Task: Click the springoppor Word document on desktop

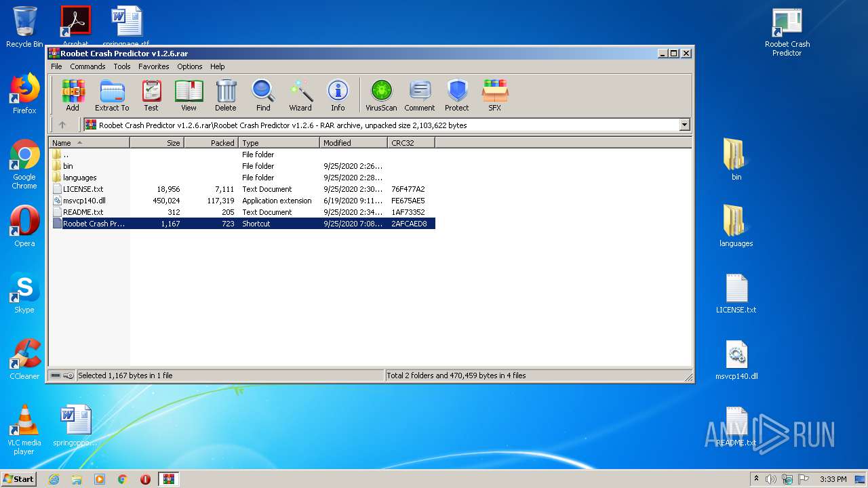Action: click(75, 426)
